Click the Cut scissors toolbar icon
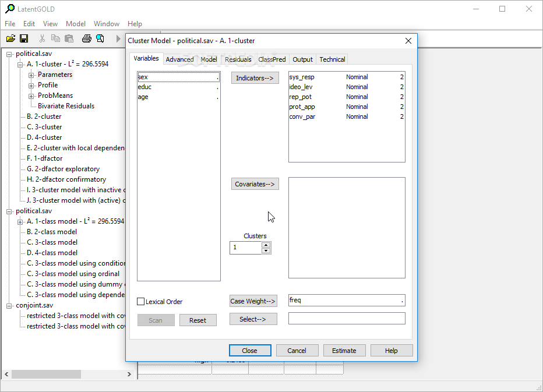The width and height of the screenshot is (543, 392). pos(43,38)
